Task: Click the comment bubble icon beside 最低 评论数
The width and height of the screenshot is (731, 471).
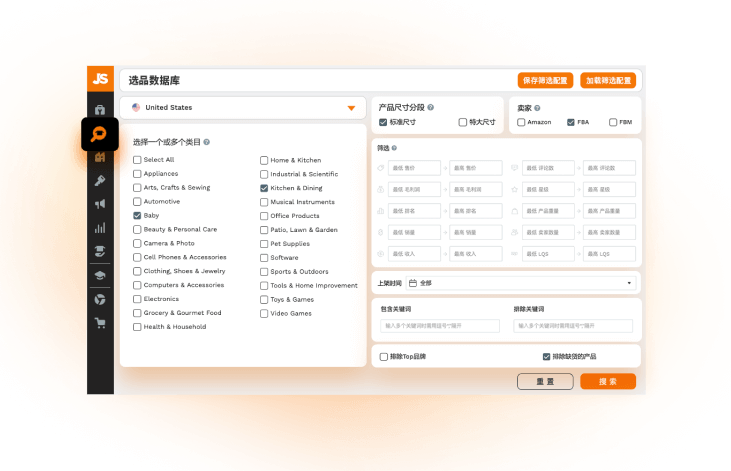Action: (515, 168)
